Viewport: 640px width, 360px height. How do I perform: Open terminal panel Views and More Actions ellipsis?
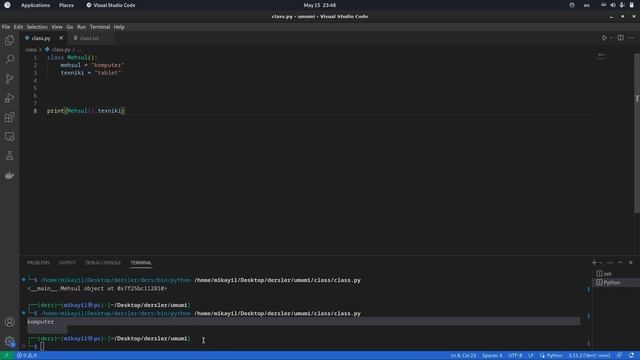pos(610,263)
